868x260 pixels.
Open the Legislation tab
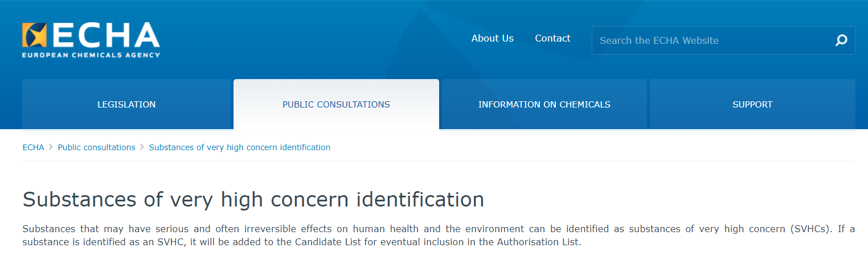click(126, 105)
